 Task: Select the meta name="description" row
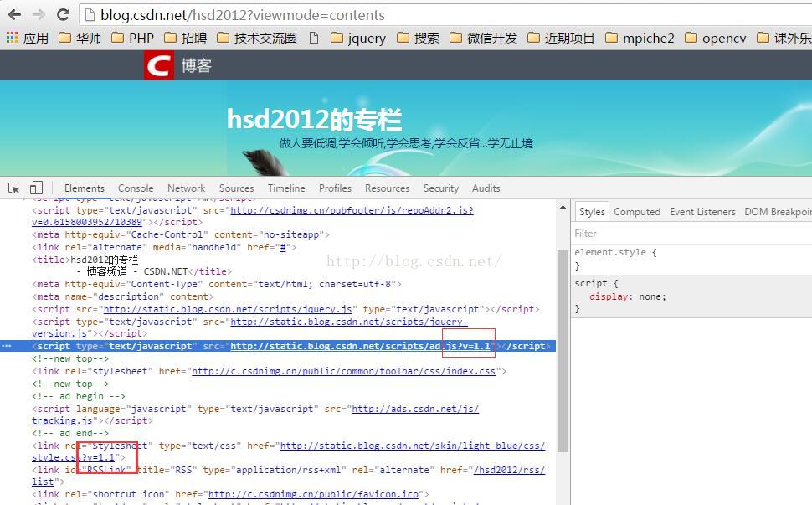(123, 296)
